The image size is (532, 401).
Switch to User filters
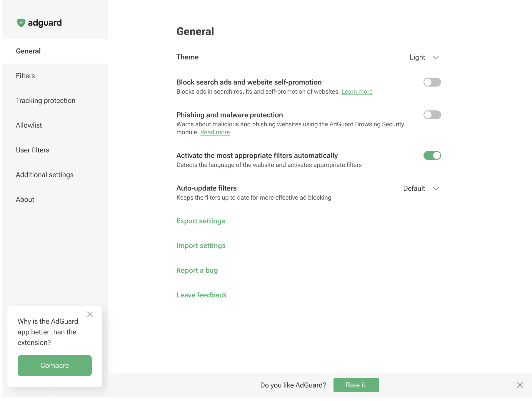tap(55, 150)
